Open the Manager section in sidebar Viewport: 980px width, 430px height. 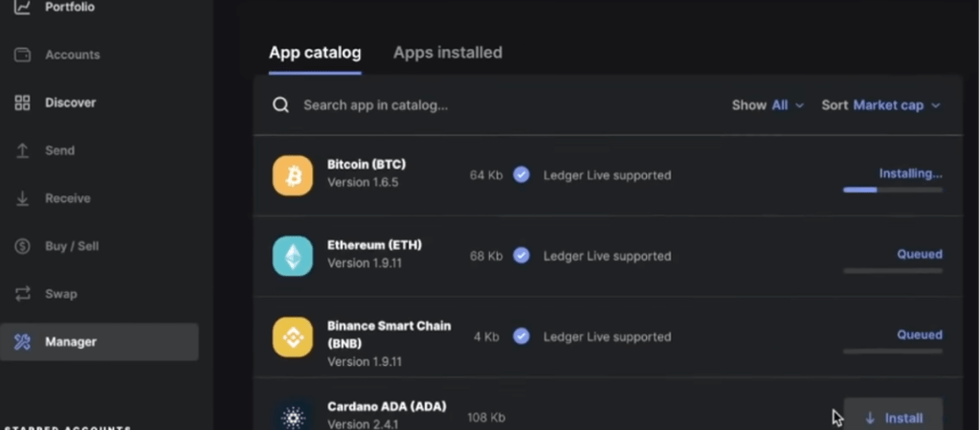[70, 342]
